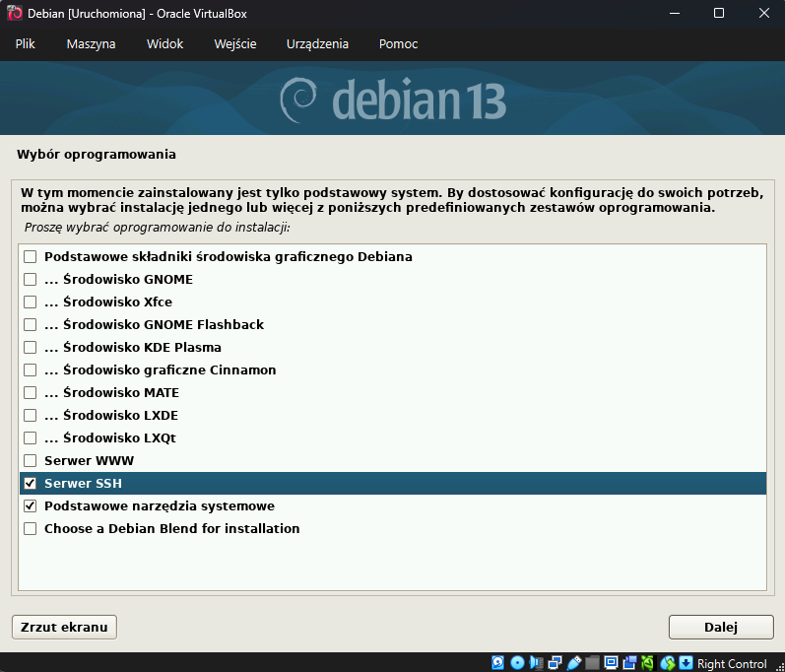
Task: Select the Środowisko KDE Plasma checkbox
Action: [31, 348]
